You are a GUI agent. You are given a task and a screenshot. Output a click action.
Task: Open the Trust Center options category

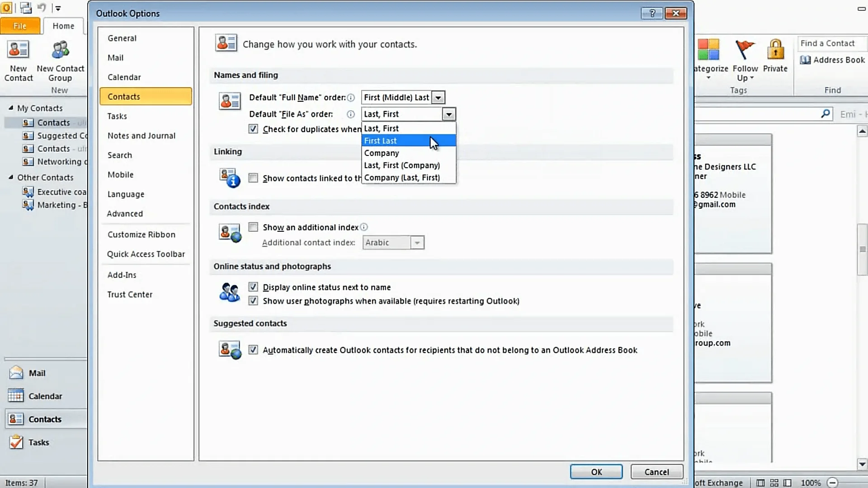click(x=146, y=295)
